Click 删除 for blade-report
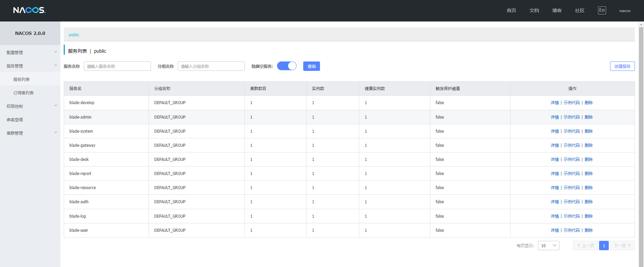644x267 pixels. [x=589, y=174]
